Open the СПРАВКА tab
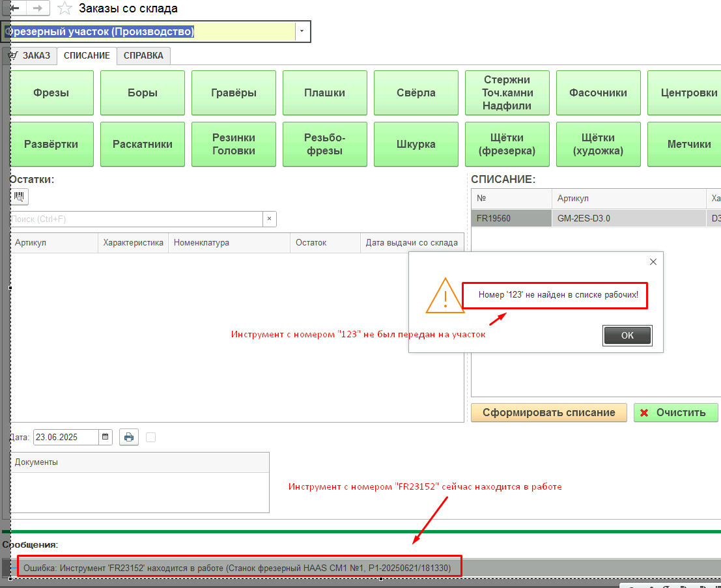721x588 pixels. coord(143,56)
